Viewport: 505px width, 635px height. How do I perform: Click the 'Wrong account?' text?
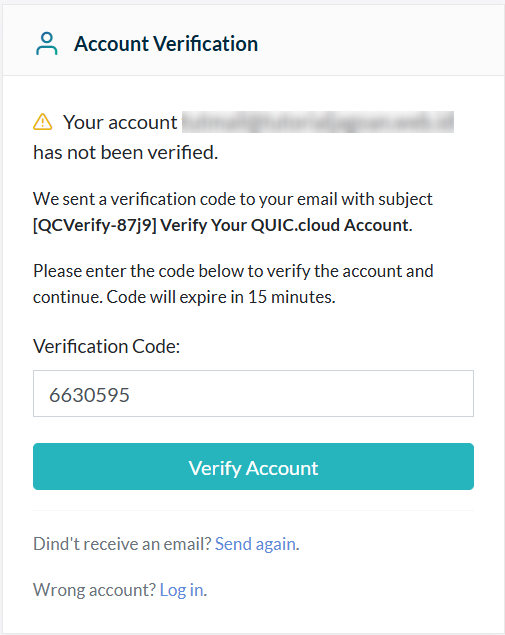[x=94, y=590]
